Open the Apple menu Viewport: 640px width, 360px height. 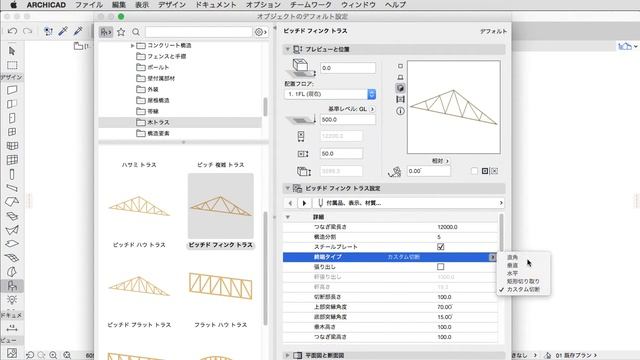pos(13,5)
